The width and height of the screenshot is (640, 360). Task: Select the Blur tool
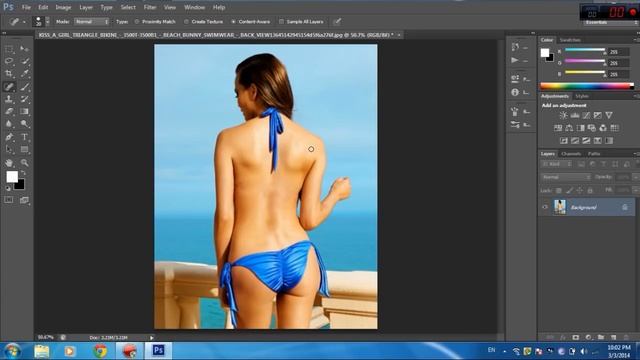click(9, 124)
